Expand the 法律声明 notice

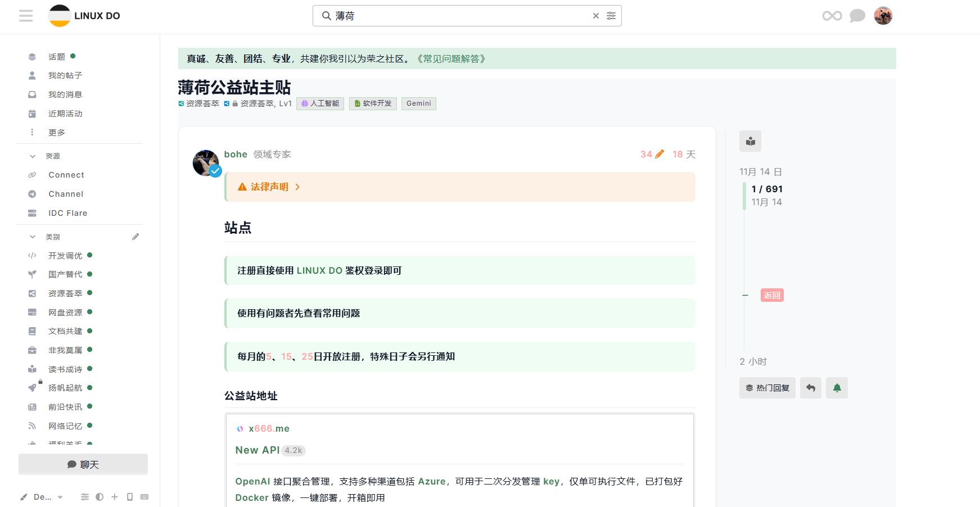tap(460, 187)
